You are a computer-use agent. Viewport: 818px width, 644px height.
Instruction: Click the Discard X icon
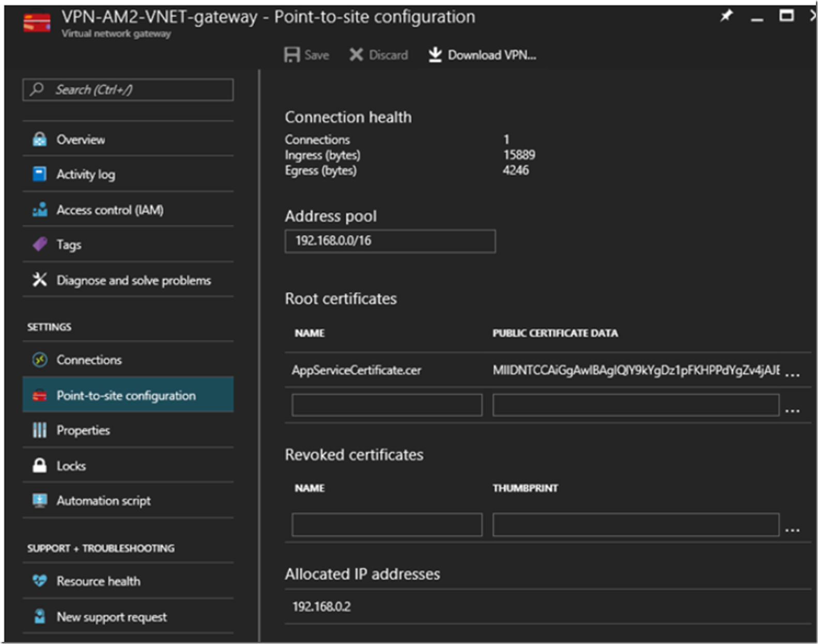(x=356, y=55)
